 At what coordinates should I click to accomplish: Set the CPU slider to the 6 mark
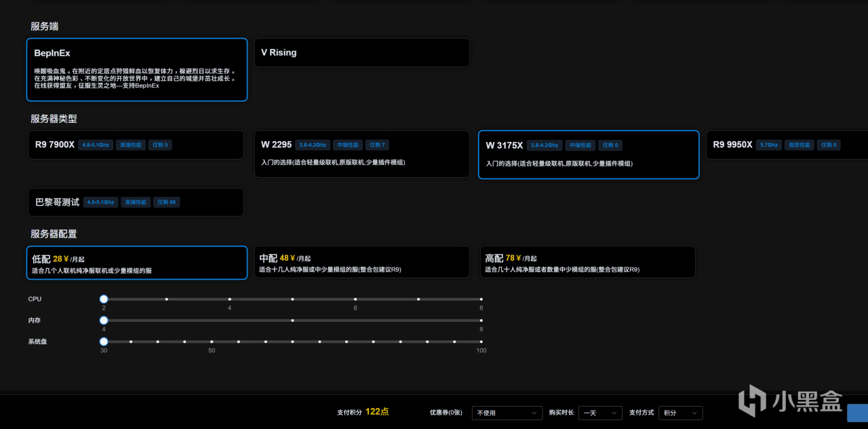pos(355,299)
